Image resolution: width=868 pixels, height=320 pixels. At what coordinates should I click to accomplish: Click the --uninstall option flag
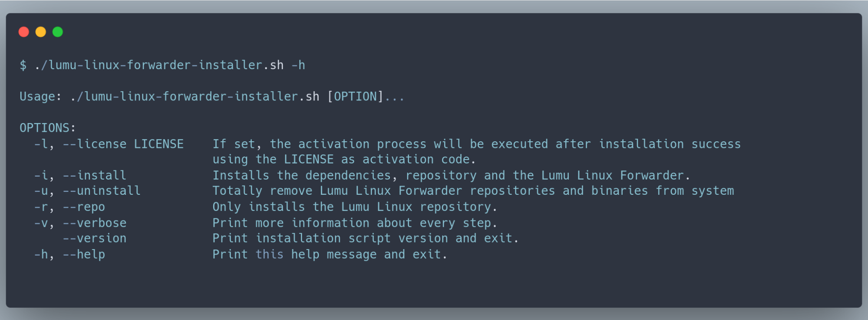[102, 191]
